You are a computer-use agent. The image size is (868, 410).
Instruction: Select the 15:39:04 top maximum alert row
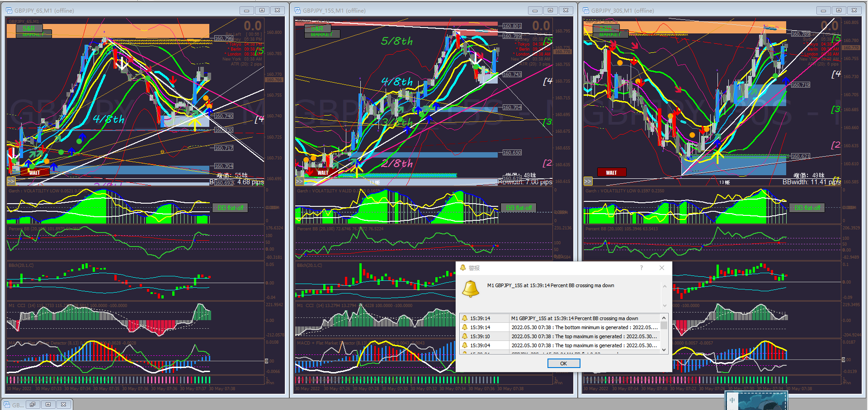(560, 345)
